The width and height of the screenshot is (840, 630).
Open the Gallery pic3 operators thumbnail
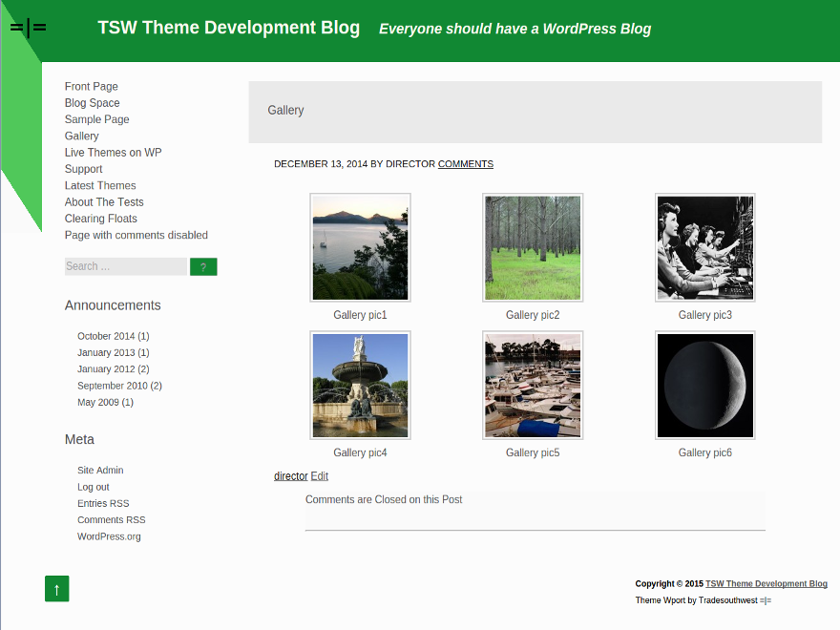tap(704, 247)
